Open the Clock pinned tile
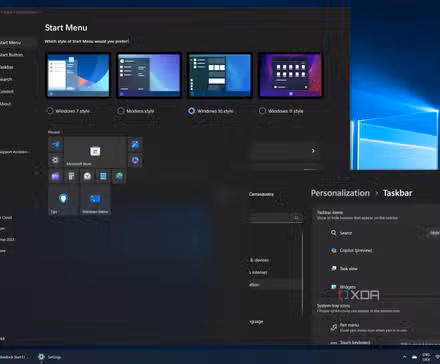The image size is (440, 364). tap(87, 176)
